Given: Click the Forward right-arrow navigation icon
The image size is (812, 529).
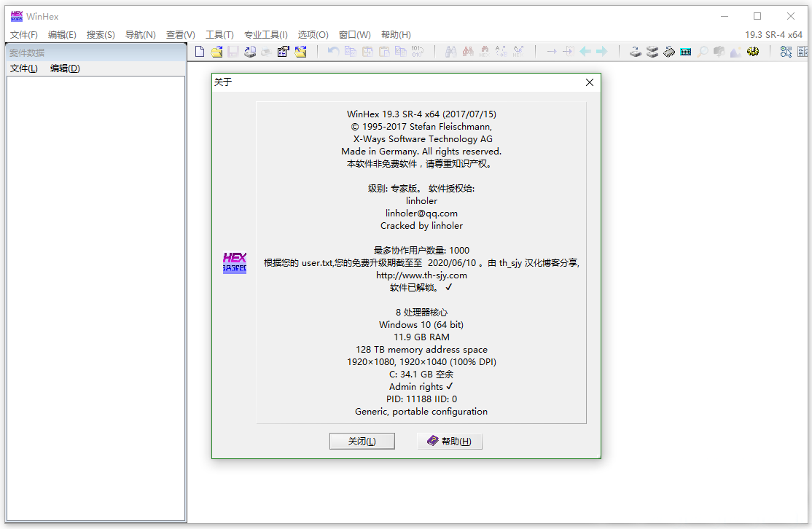Looking at the screenshot, I should pyautogui.click(x=602, y=51).
